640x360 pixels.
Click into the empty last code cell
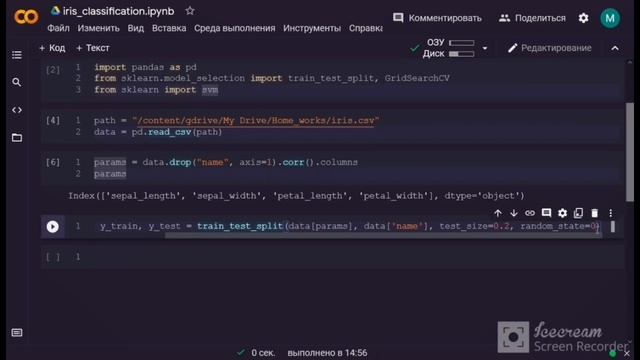click(351, 257)
